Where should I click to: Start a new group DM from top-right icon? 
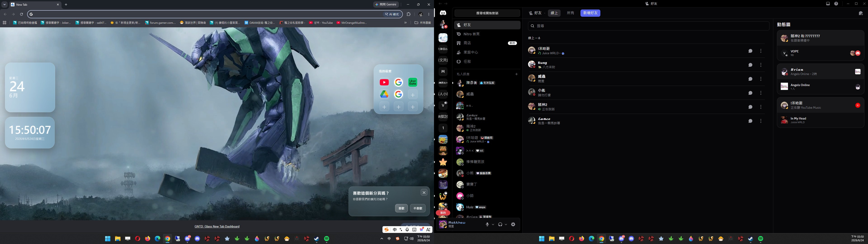861,13
